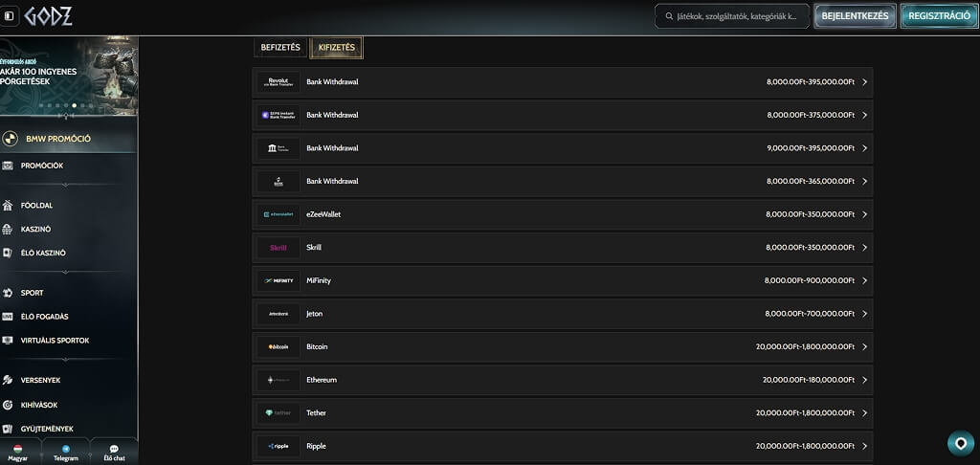Viewport: 980px width, 465px height.
Task: Change language via Magyar flag
Action: (x=18, y=449)
